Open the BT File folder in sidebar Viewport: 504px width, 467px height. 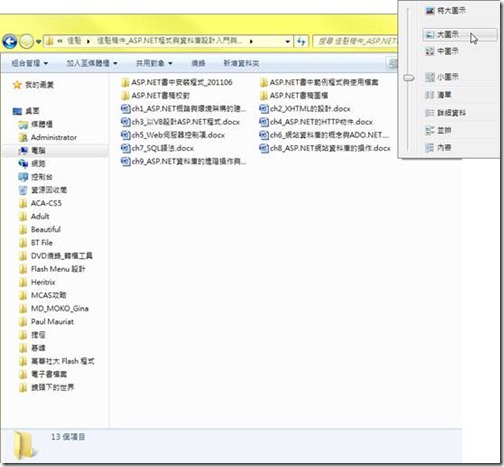36,242
